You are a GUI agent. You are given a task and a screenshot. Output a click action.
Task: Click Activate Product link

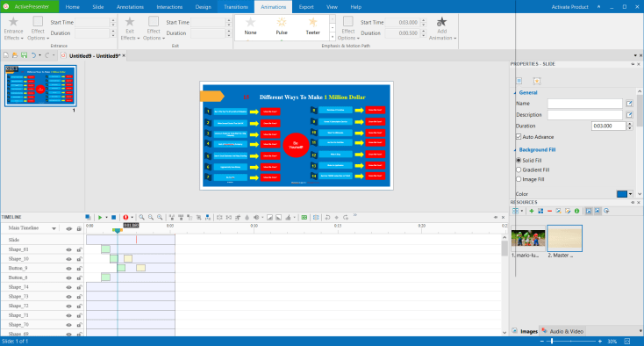click(x=569, y=7)
